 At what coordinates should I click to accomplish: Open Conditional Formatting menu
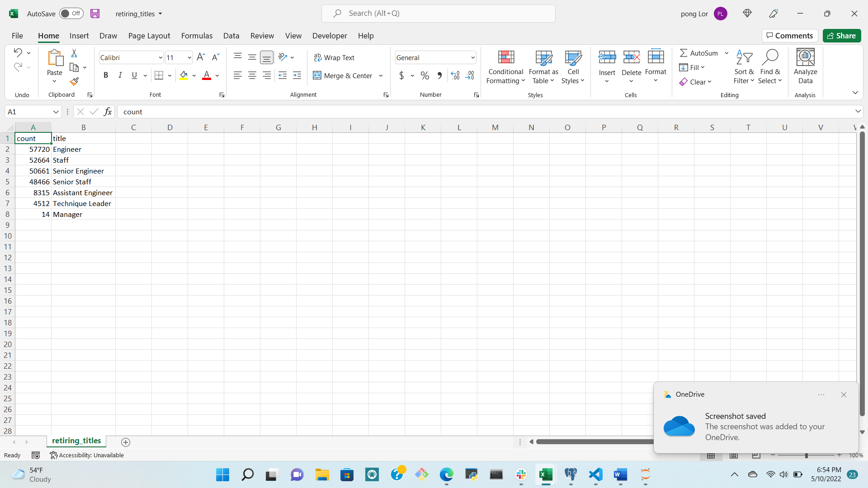pos(505,67)
